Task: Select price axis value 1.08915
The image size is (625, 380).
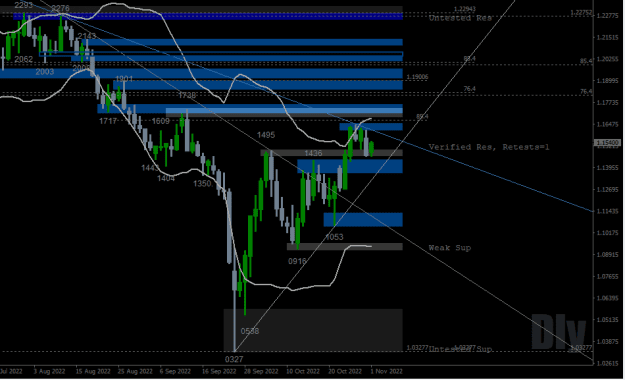Action: point(607,255)
